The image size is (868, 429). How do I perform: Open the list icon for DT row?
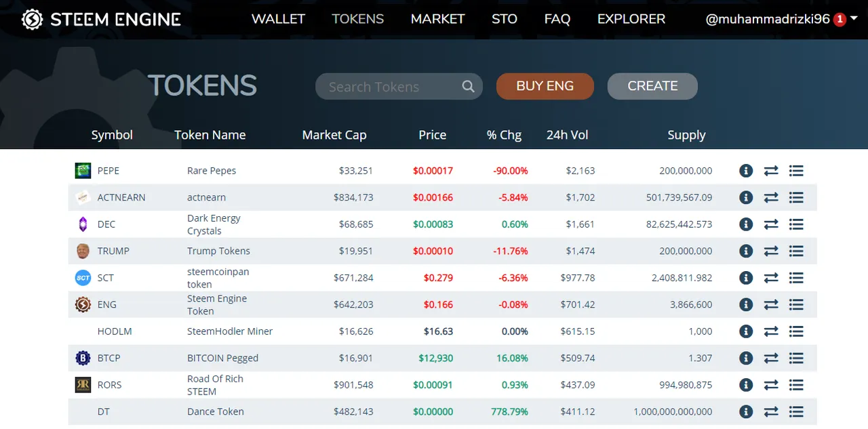(x=796, y=411)
